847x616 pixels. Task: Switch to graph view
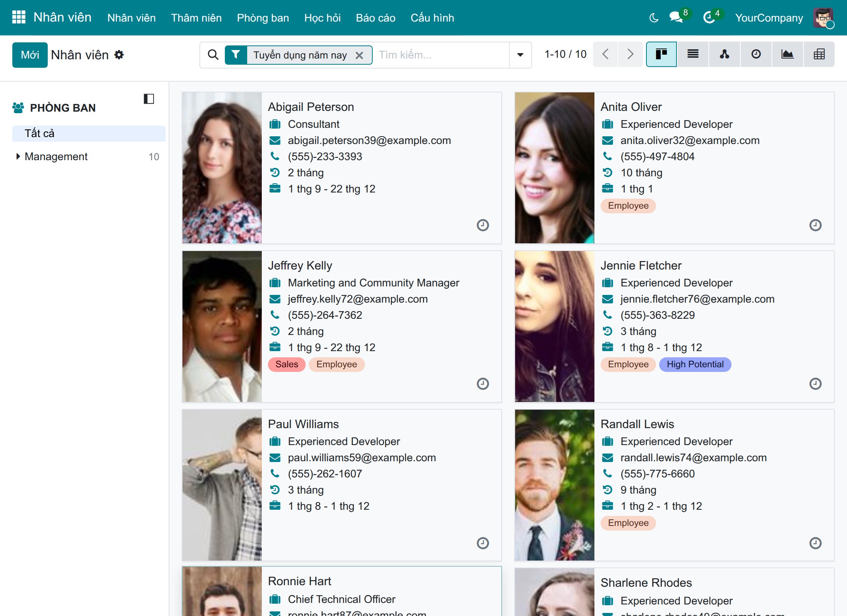click(x=787, y=54)
